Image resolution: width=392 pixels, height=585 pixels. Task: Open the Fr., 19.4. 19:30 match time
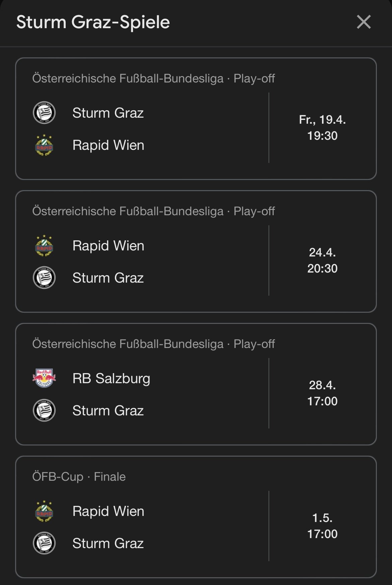coord(322,128)
